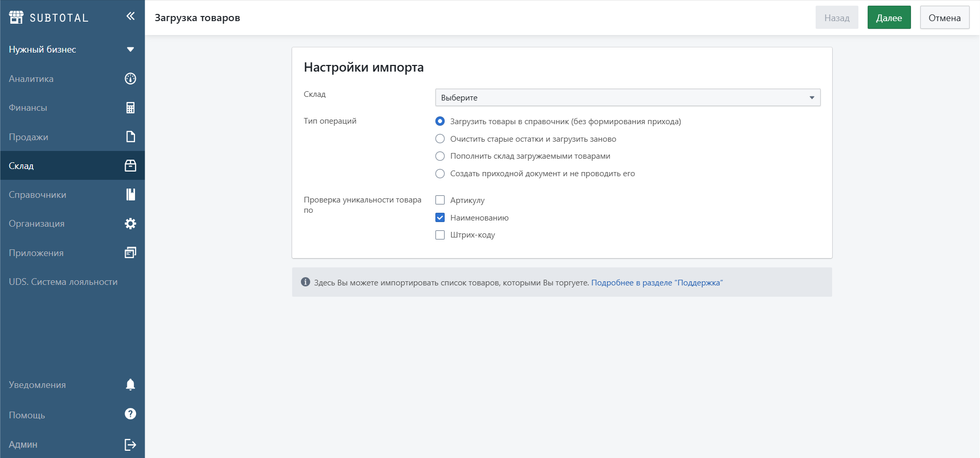Click the Sales document icon
Image resolution: width=980 pixels, height=458 pixels.
(130, 137)
